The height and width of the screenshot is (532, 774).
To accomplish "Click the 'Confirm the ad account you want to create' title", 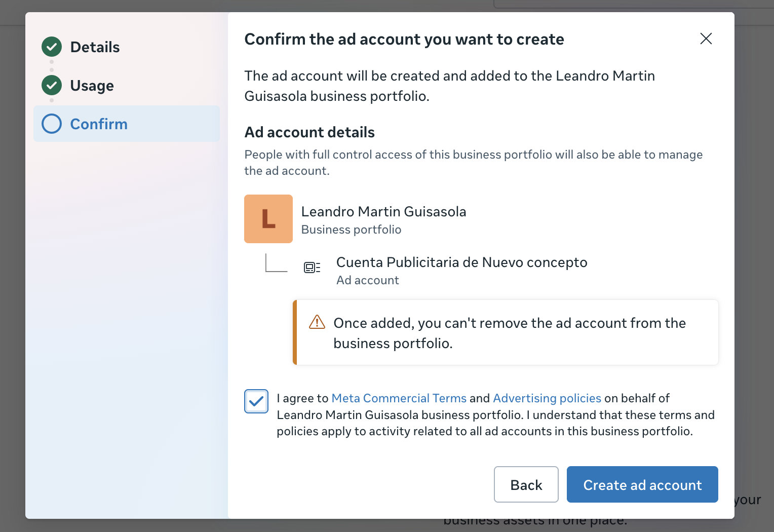I will (404, 39).
